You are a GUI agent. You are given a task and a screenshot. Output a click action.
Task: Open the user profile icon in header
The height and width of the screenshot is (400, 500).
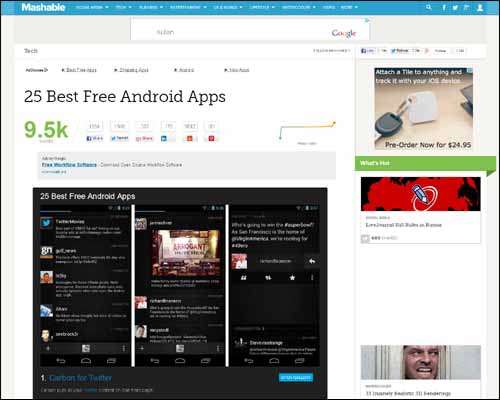point(480,7)
